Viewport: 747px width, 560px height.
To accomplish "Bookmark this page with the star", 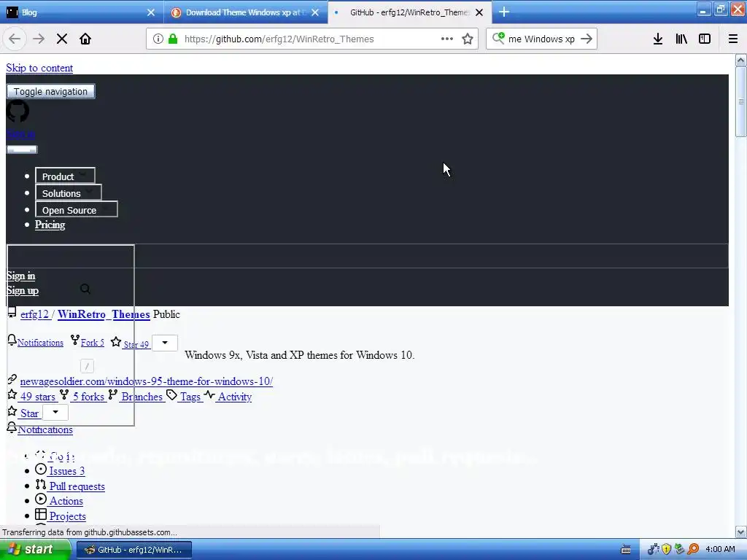I will click(468, 39).
